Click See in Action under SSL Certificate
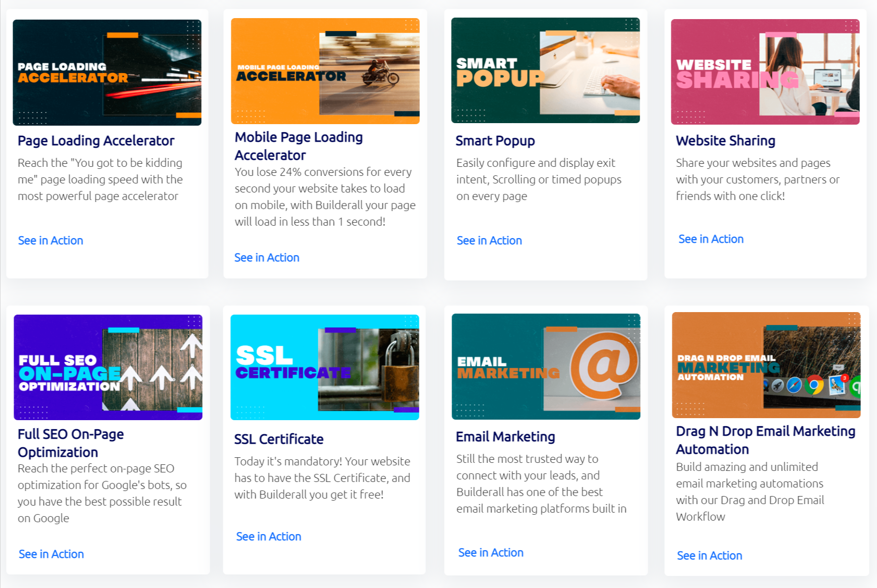The image size is (877, 588). click(269, 537)
